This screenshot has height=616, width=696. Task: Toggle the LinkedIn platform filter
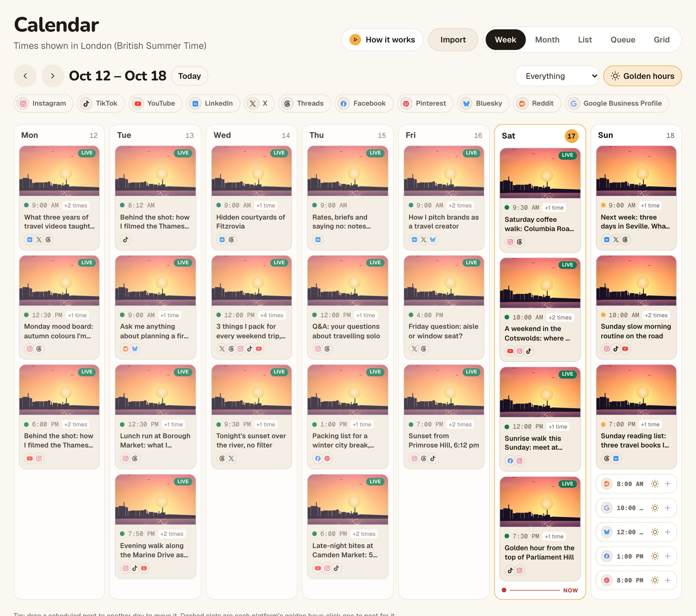coord(213,103)
